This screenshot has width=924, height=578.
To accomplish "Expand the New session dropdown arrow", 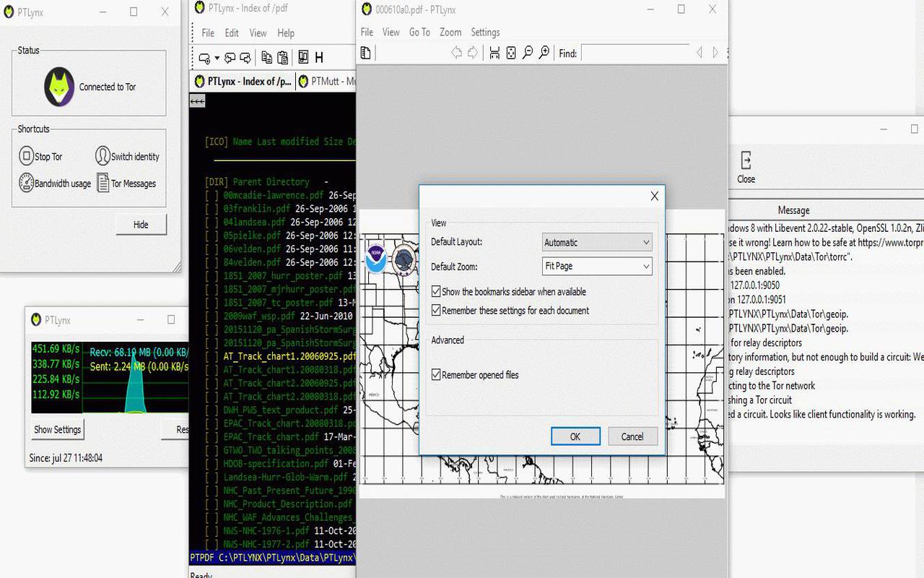I will point(217,59).
